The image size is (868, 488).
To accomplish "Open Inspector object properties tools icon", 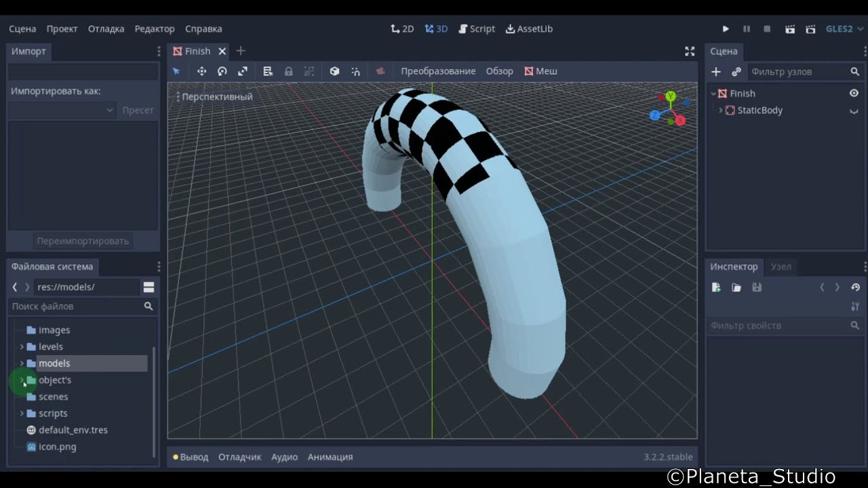I will pyautogui.click(x=855, y=307).
